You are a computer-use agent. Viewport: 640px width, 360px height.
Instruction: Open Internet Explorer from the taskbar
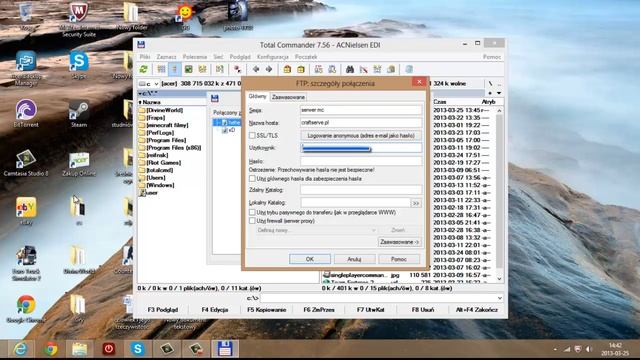click(20, 349)
